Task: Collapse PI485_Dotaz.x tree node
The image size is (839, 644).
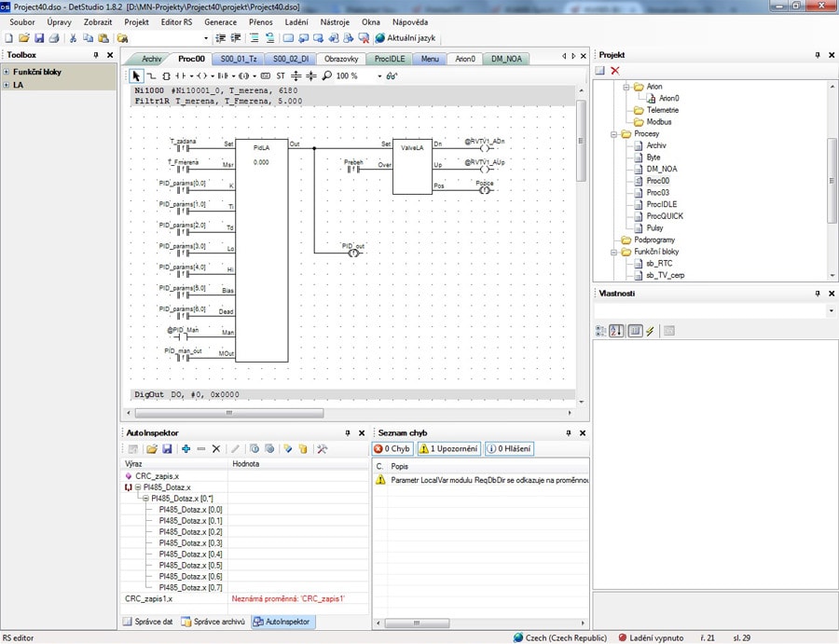Action: click(138, 487)
